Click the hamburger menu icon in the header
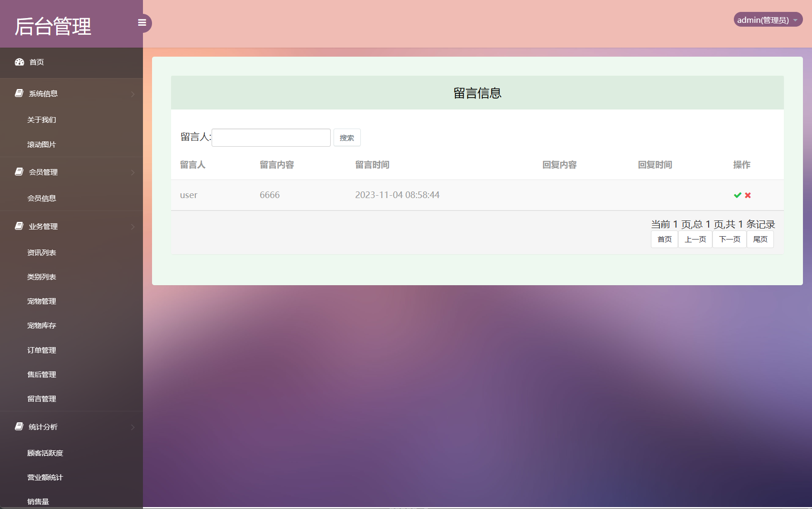Image resolution: width=812 pixels, height=509 pixels. [x=142, y=22]
